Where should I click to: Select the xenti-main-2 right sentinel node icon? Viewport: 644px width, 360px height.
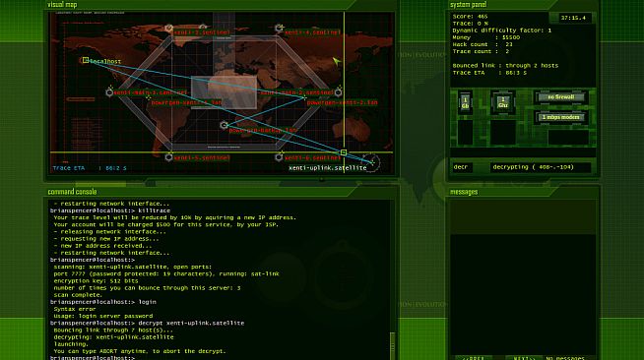[x=339, y=92]
